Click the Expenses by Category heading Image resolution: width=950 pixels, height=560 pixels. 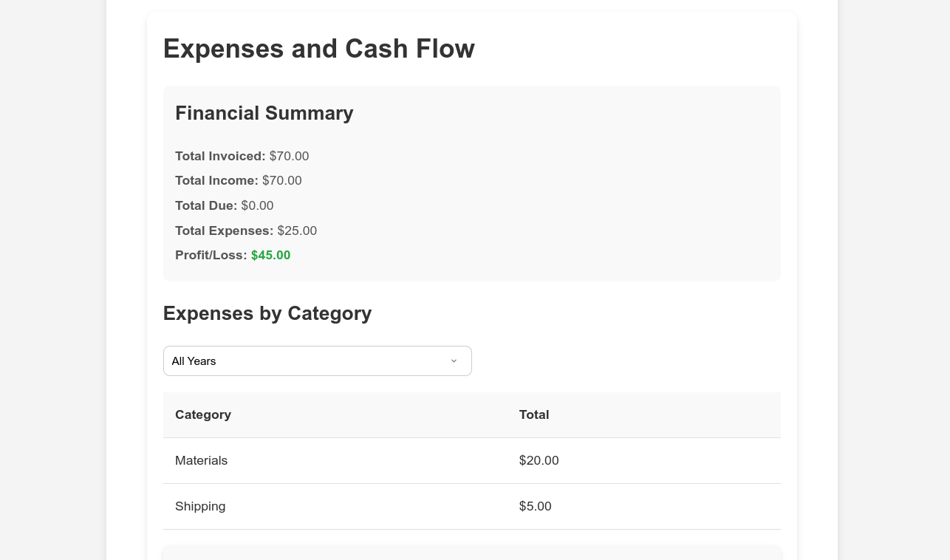(x=267, y=313)
